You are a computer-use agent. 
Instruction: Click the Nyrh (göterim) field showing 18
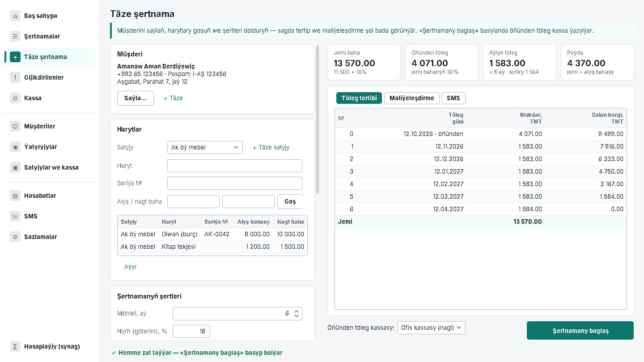click(x=191, y=331)
